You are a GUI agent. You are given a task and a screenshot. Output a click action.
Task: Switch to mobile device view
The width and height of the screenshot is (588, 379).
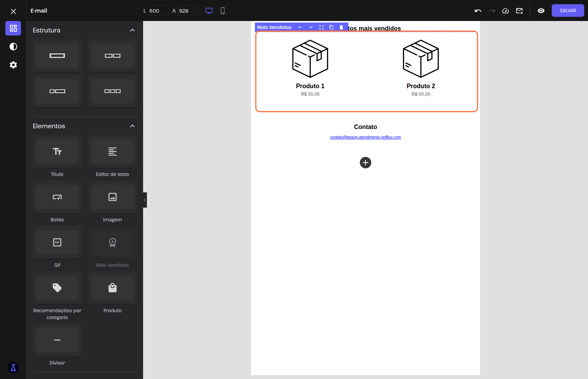tap(223, 11)
